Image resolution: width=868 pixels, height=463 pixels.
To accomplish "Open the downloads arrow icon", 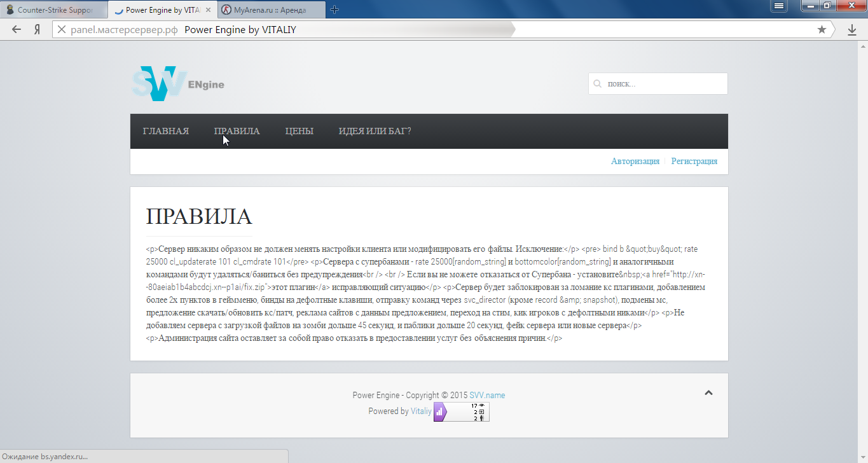I will click(x=852, y=29).
